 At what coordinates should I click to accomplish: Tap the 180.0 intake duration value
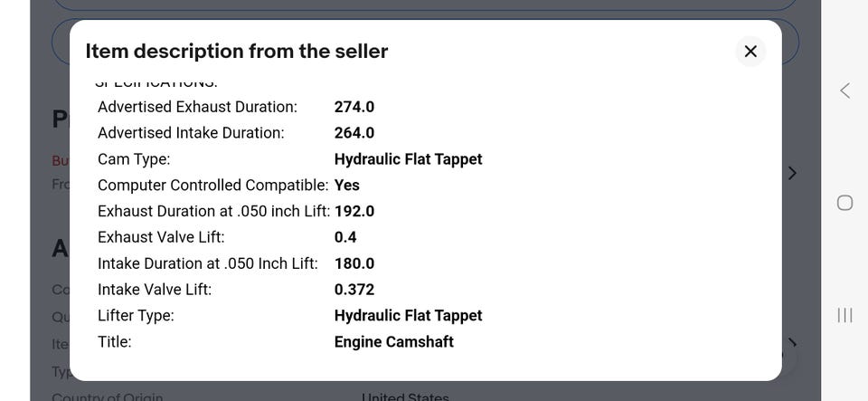click(x=354, y=264)
